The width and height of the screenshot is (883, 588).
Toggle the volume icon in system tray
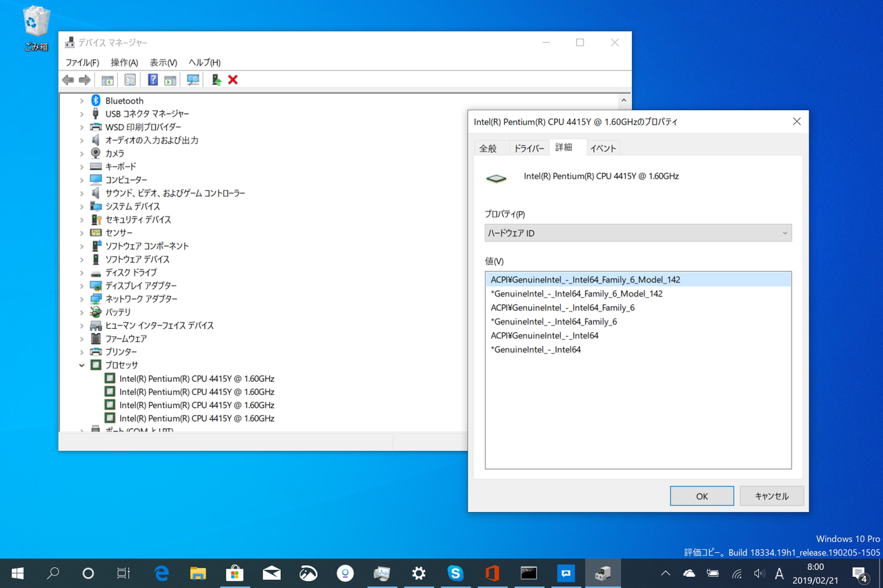[x=760, y=573]
